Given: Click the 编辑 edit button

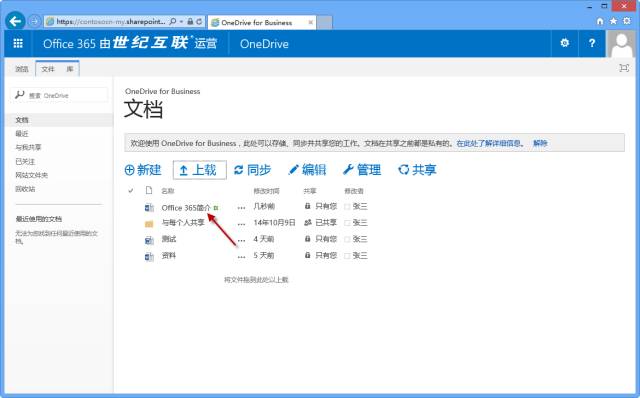Looking at the screenshot, I should [x=307, y=170].
